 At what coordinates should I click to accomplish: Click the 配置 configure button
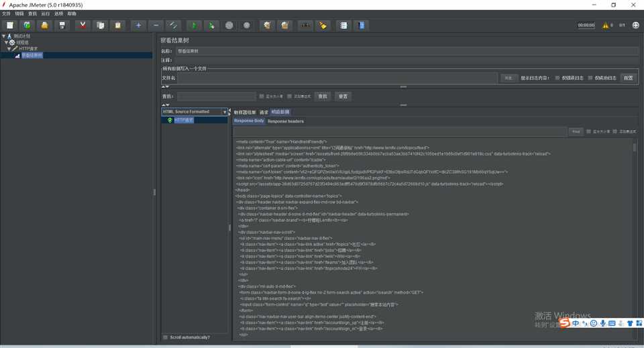click(x=629, y=78)
